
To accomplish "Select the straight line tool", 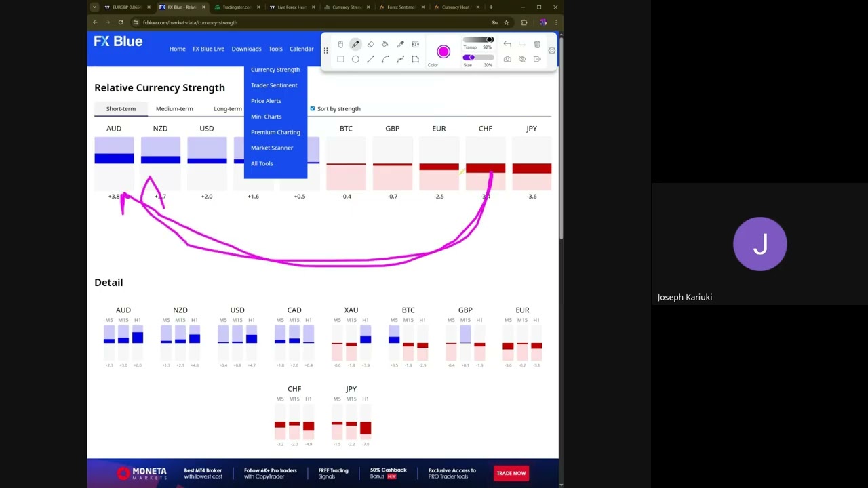I will 370,60.
